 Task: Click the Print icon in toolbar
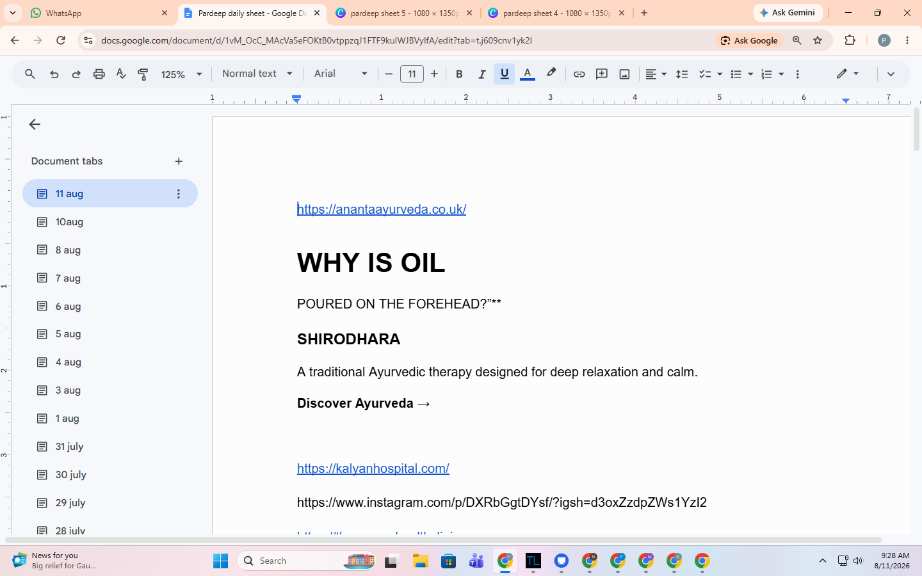point(99,74)
